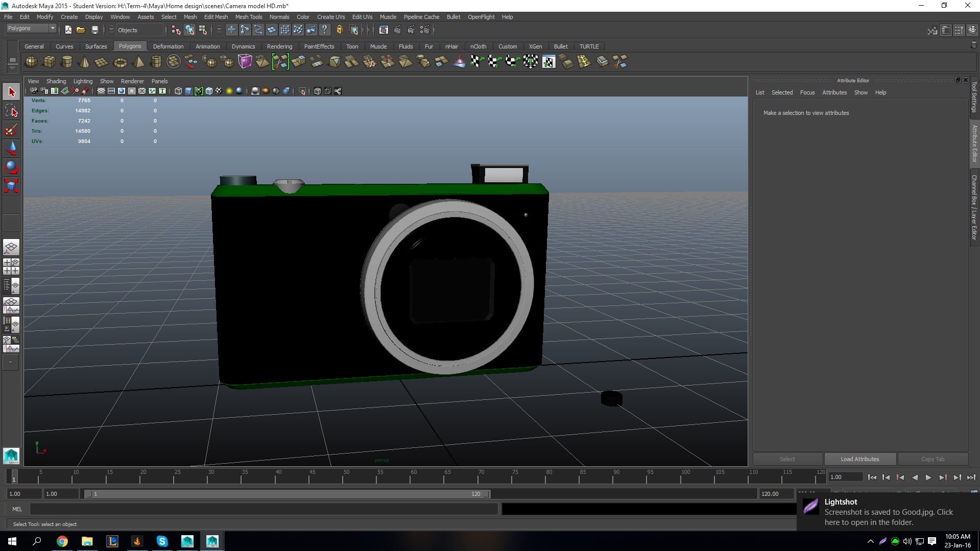This screenshot has height=551, width=980.
Task: Click the Lock selection icon in status line
Action: 339,30
